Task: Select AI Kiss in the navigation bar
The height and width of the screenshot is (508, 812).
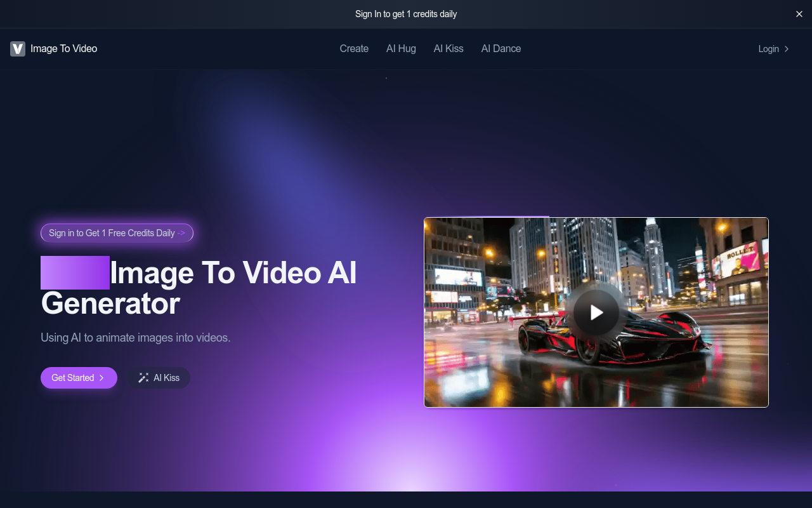Action: (449, 49)
